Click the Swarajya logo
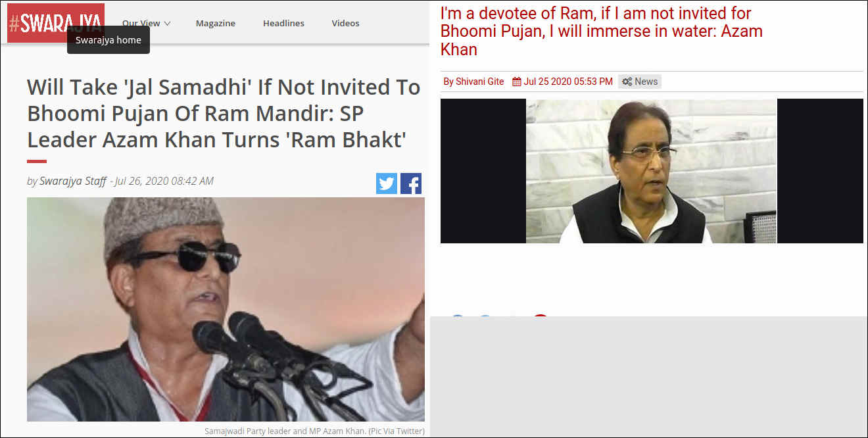The height and width of the screenshot is (438, 868). click(56, 23)
